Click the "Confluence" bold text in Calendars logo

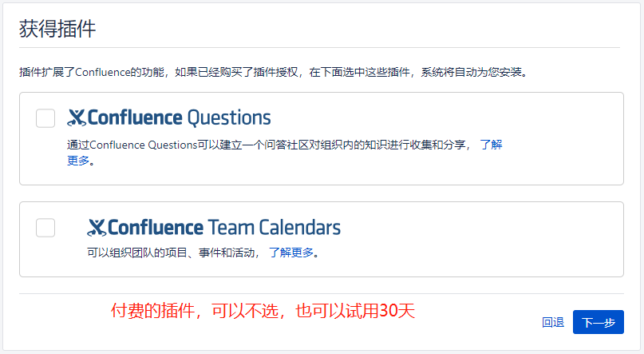[156, 228]
